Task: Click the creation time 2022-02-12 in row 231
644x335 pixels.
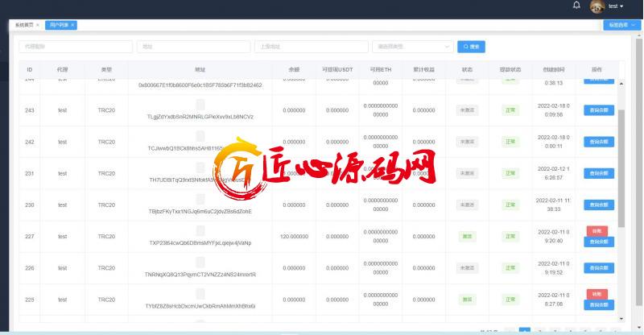Action: tap(554, 173)
